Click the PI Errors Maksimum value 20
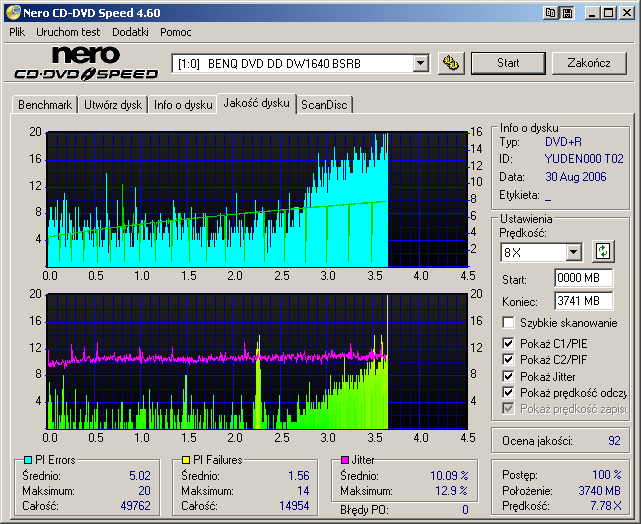 click(x=144, y=490)
